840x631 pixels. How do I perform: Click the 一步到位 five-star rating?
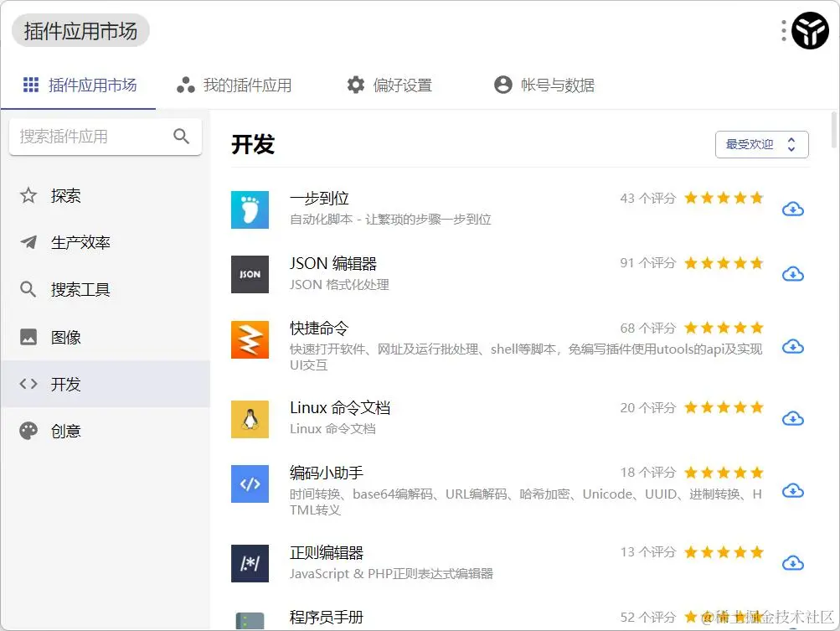(724, 198)
